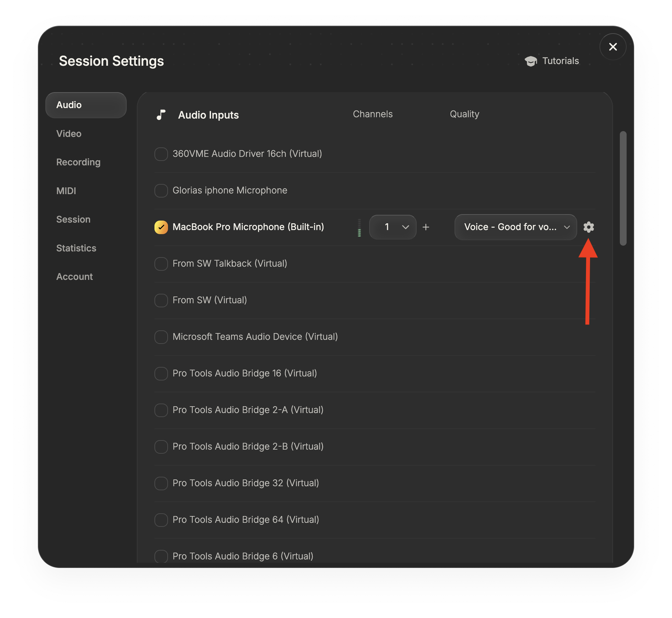Switch to the Video settings tab

pos(69,133)
